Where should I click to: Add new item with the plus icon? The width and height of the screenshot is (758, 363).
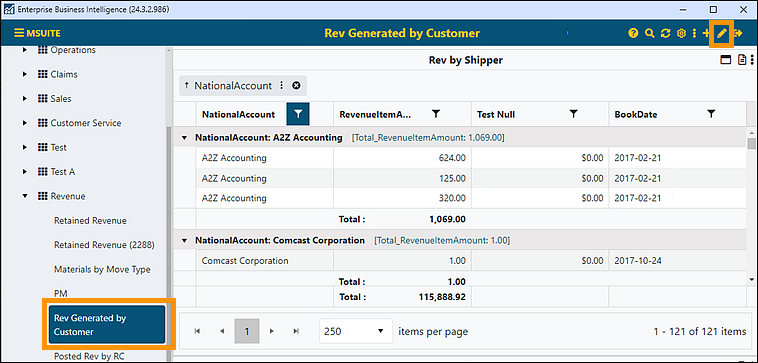click(x=706, y=33)
